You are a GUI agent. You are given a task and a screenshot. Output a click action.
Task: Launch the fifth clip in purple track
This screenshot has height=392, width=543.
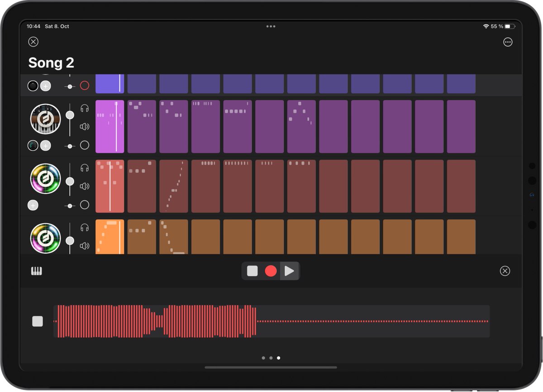click(238, 127)
